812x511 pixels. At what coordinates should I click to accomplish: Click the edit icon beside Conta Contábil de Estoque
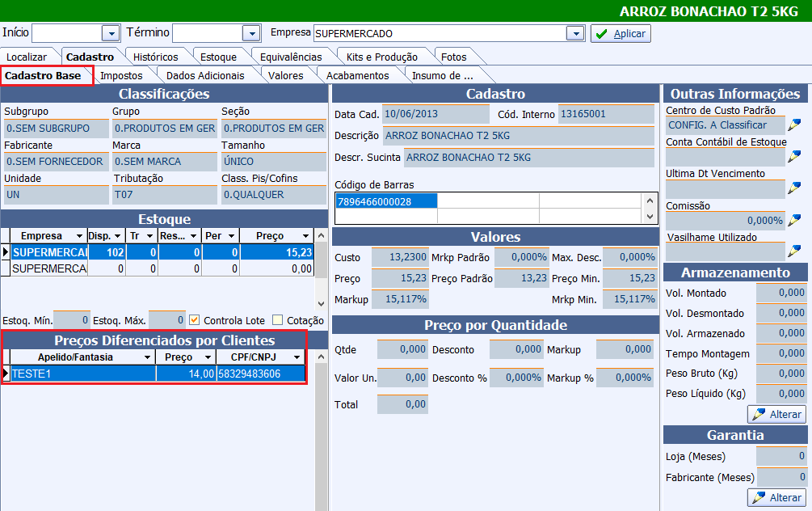click(x=796, y=156)
